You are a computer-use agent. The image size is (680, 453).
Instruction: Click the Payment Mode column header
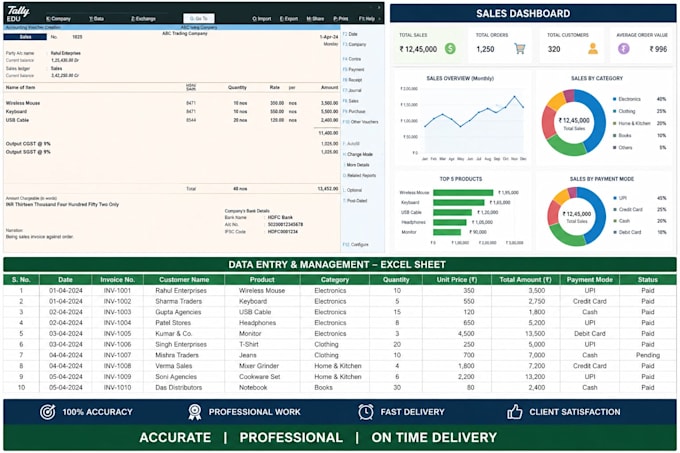tap(589, 280)
